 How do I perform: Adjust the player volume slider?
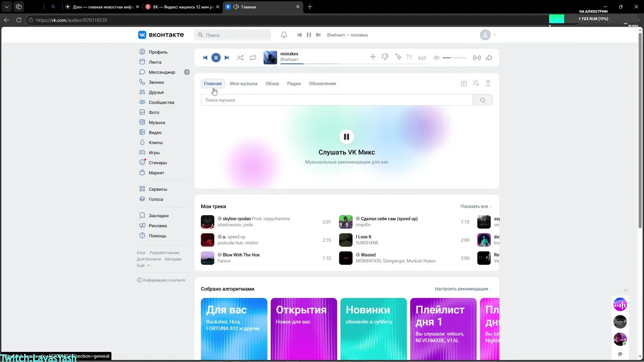(x=454, y=58)
